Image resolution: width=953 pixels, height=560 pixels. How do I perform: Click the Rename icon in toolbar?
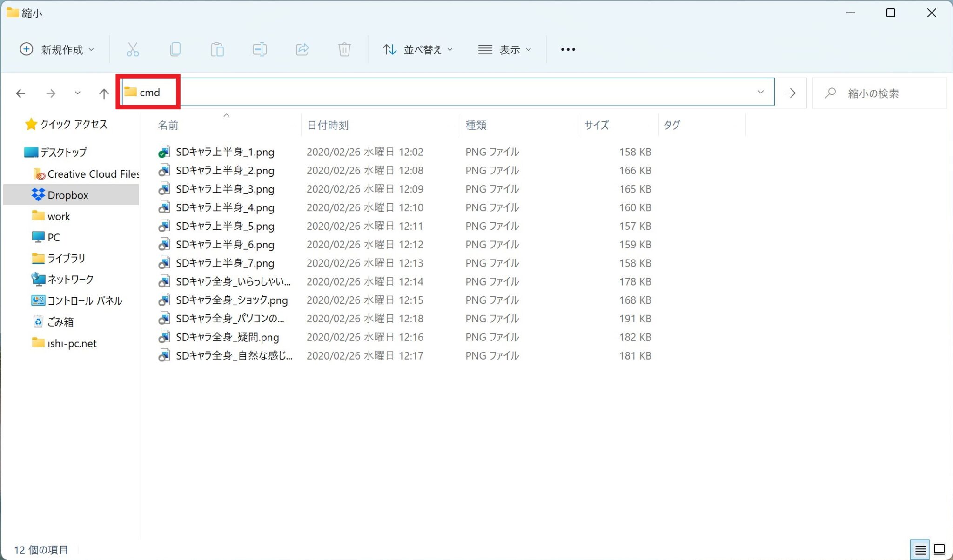260,49
